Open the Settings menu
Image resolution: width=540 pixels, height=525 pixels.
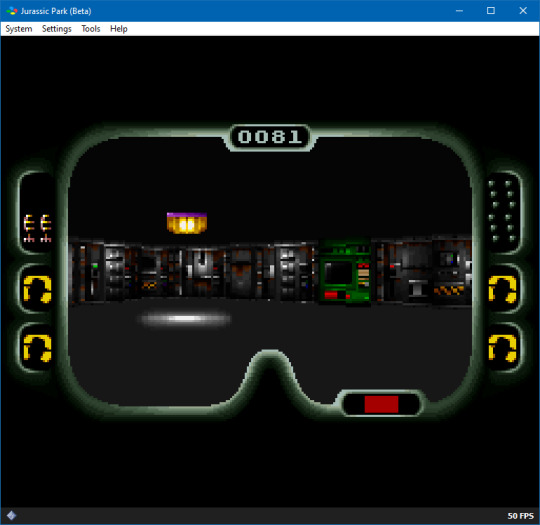[x=56, y=29]
